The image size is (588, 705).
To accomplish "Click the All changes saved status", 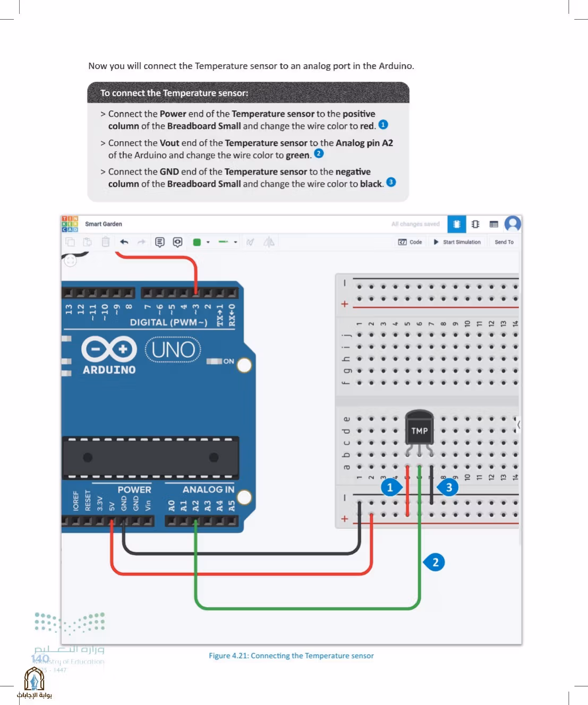I will [415, 224].
